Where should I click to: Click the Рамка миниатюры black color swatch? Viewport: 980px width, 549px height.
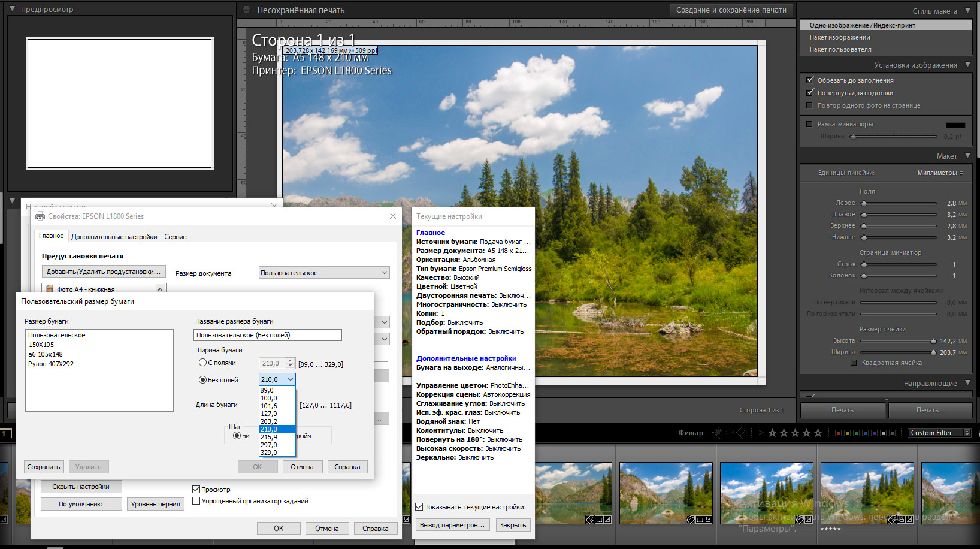[x=955, y=125]
